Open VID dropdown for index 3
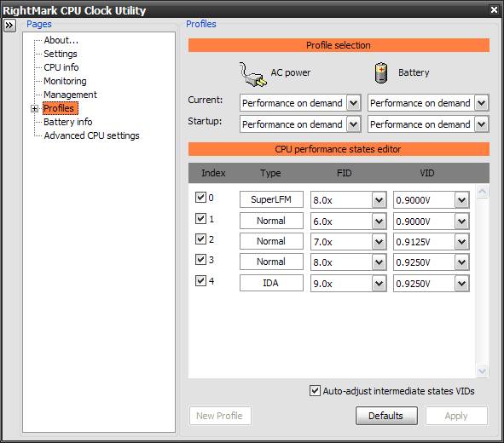504x443 pixels. [x=462, y=262]
